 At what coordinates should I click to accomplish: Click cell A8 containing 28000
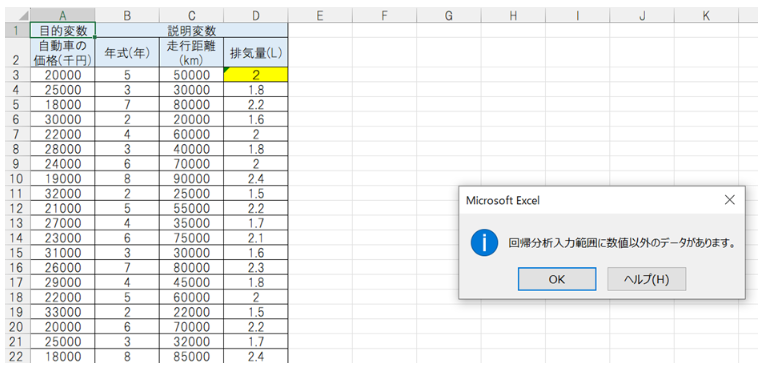pyautogui.click(x=63, y=149)
